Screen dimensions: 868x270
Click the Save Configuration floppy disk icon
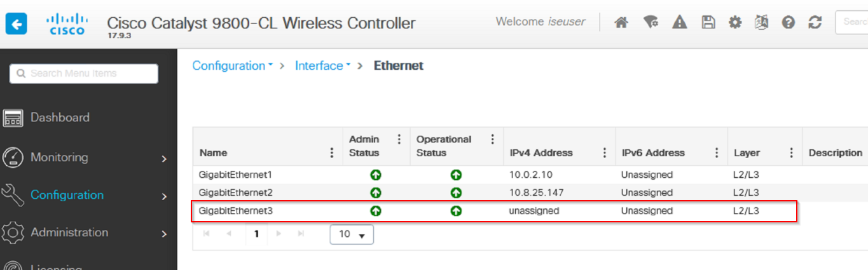pyautogui.click(x=708, y=23)
